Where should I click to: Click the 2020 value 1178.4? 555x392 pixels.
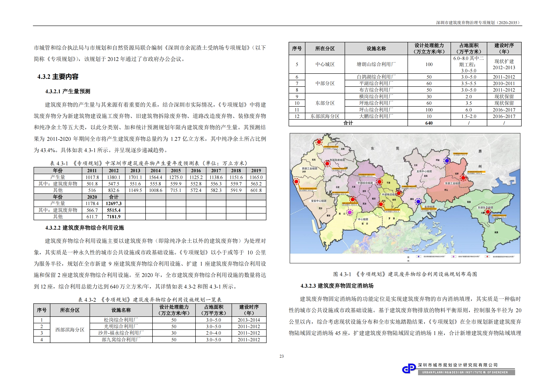click(x=92, y=203)
